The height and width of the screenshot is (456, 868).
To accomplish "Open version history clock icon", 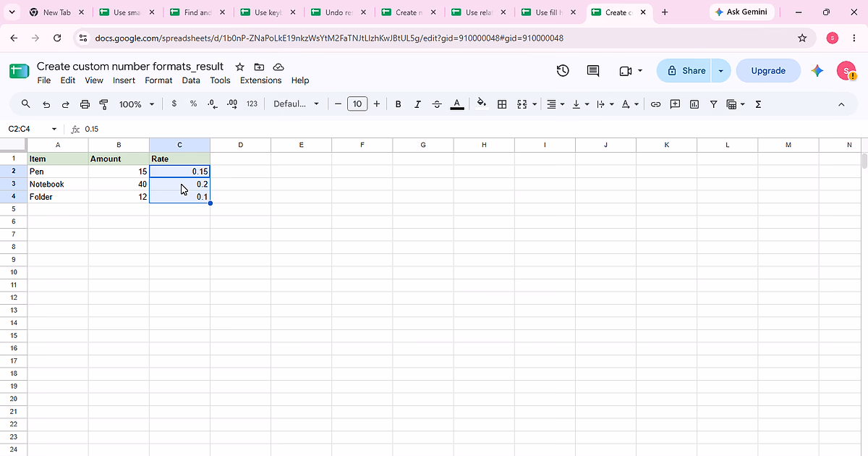I will click(563, 70).
